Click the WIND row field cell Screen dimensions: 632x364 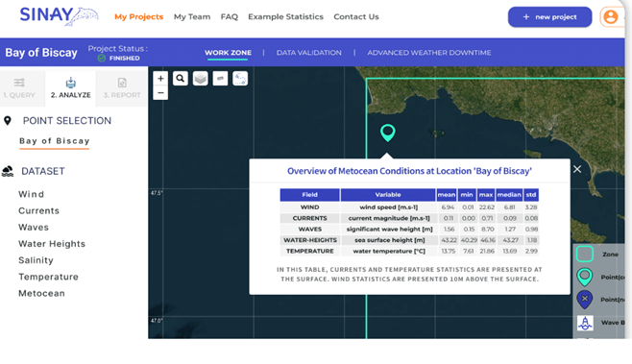309,207
